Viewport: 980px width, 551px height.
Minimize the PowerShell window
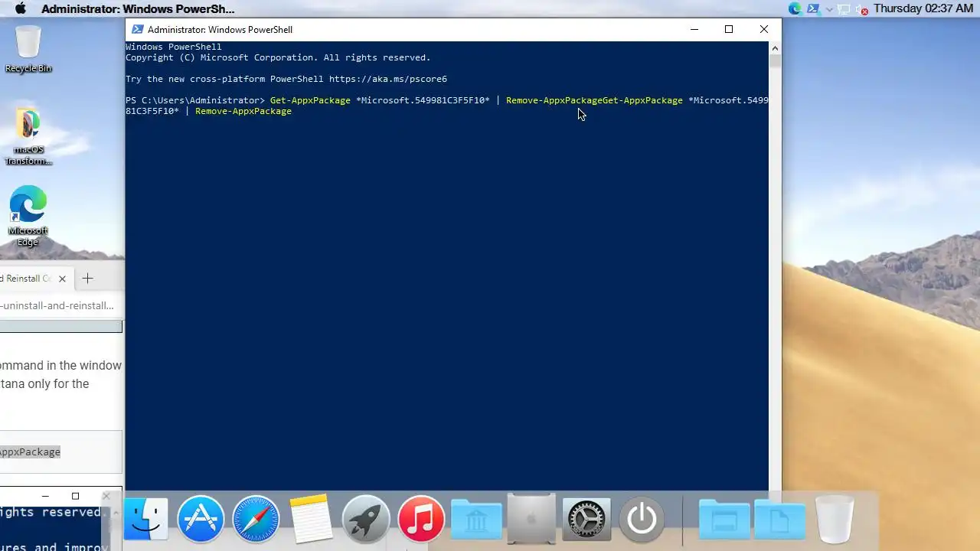(694, 29)
